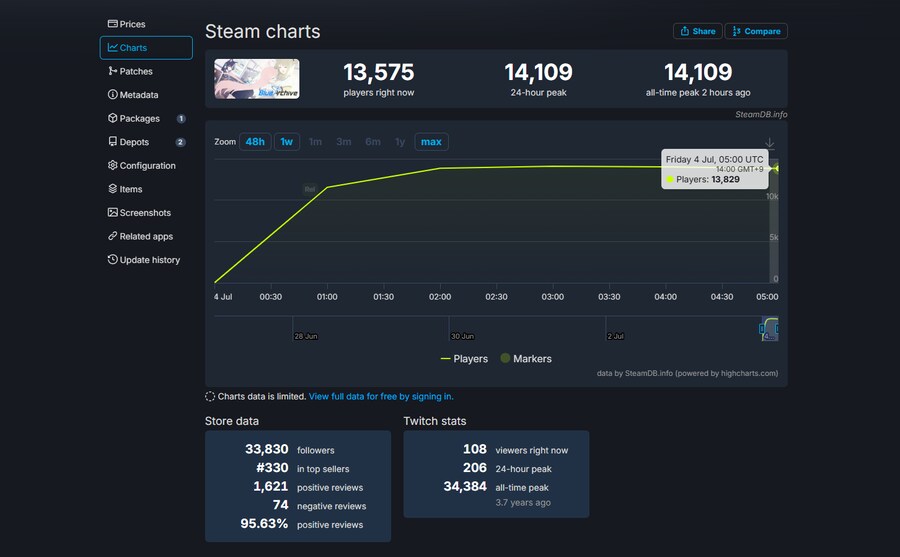The height and width of the screenshot is (557, 900).
Task: Set chart zoom to 48h
Action: 255,142
